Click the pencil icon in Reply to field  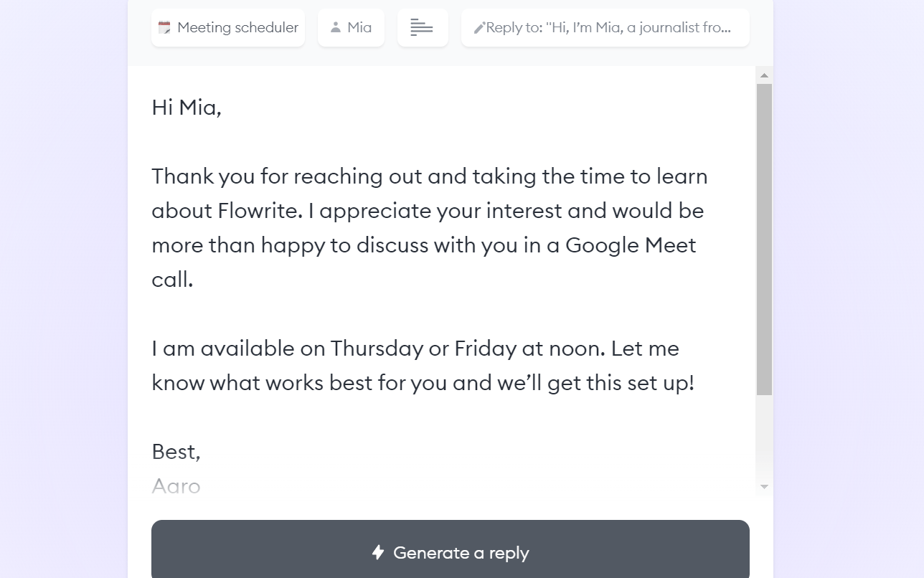pyautogui.click(x=479, y=29)
